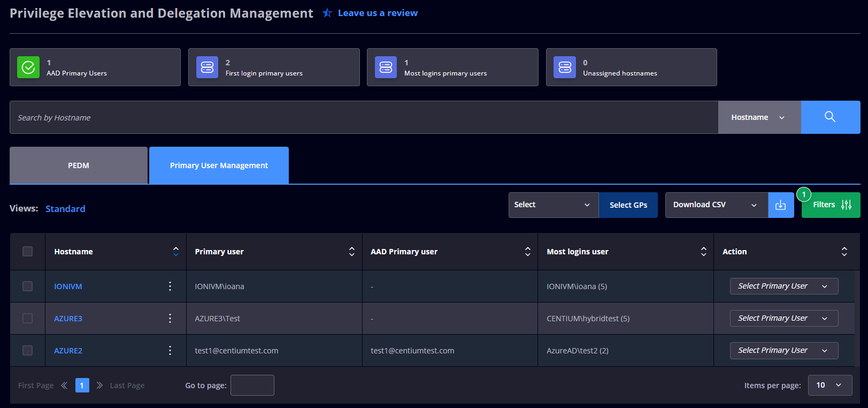The image size is (868, 408).
Task: Go to next page double-chevron
Action: [99, 386]
